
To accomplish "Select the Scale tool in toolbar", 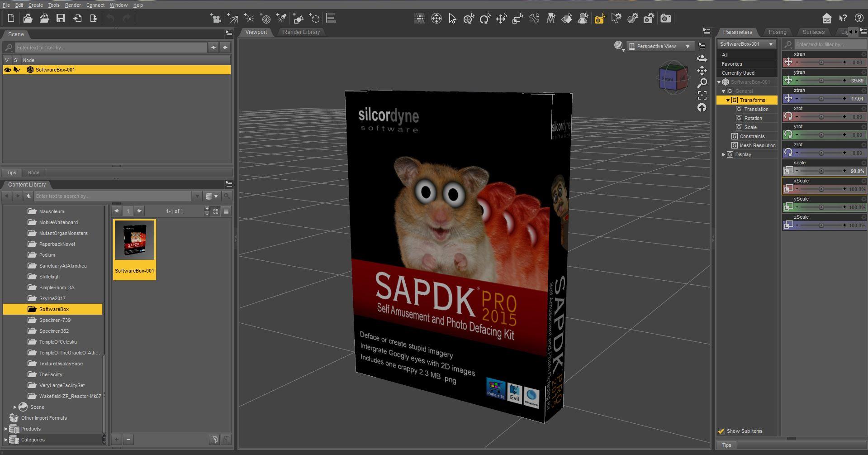I will coord(517,19).
